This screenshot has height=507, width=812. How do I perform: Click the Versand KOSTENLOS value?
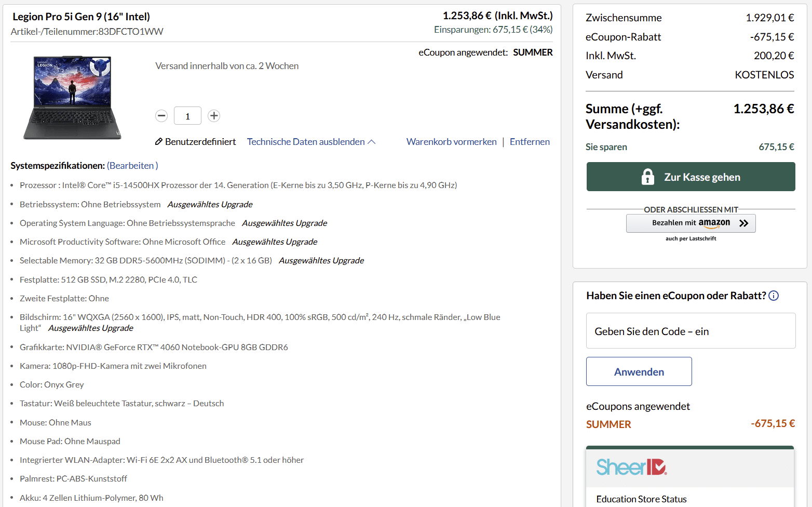click(x=764, y=75)
